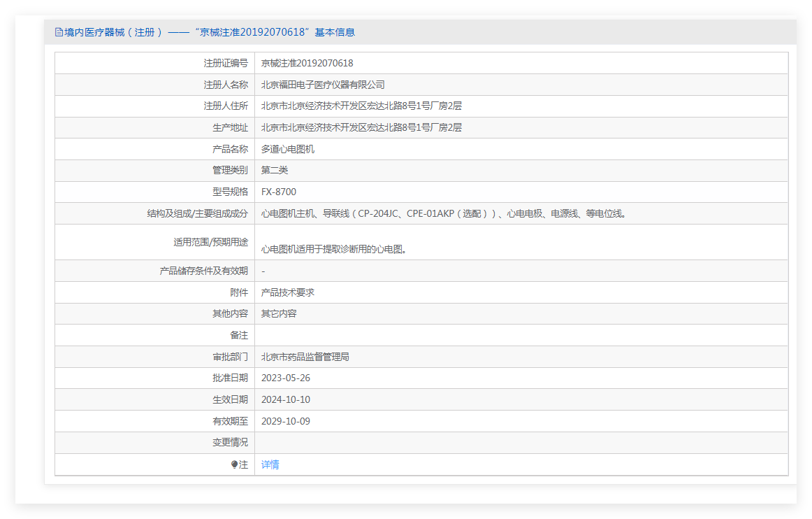The width and height of the screenshot is (812, 519).
Task: Click the 注册人名称 label
Action: tap(226, 85)
